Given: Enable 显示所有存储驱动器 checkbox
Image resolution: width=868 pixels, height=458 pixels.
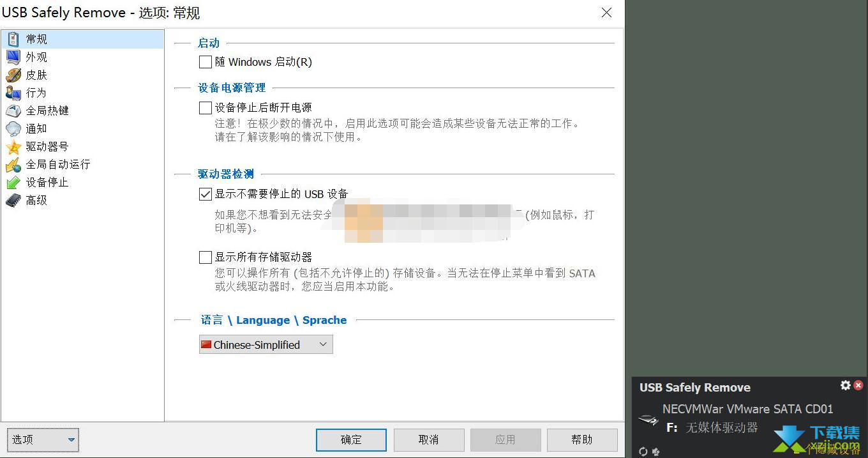Looking at the screenshot, I should coord(206,257).
